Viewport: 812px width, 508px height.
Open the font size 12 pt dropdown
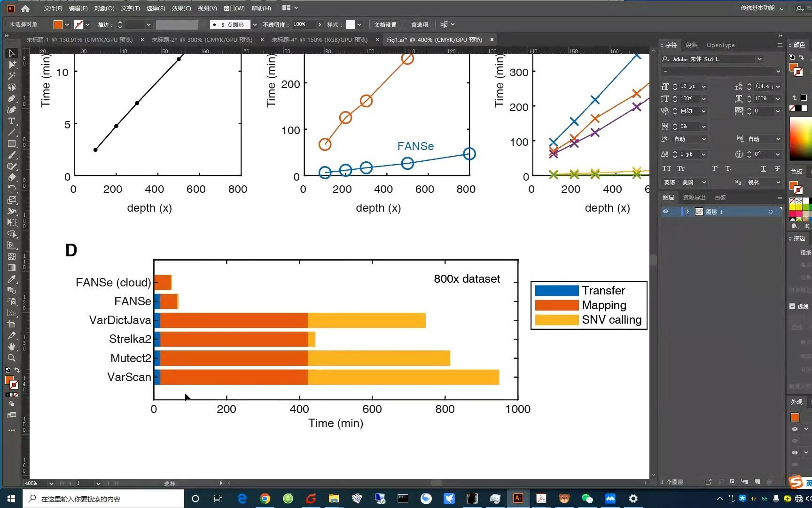click(x=703, y=87)
